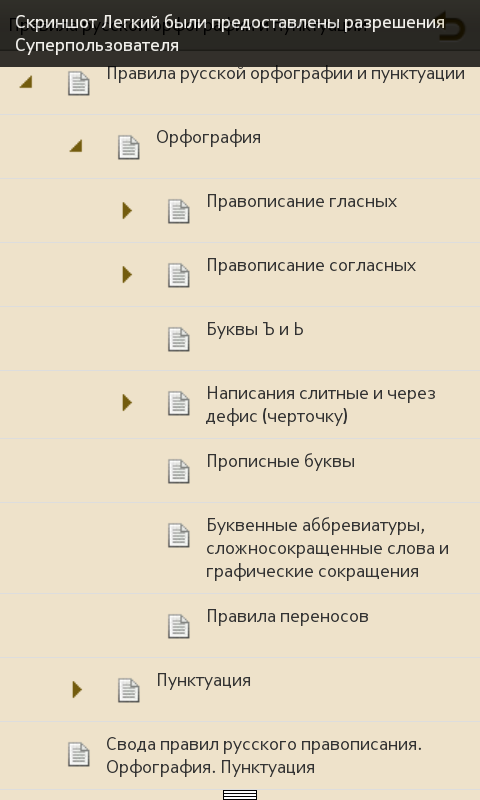Expand the Правописание согласных section

click(127, 274)
